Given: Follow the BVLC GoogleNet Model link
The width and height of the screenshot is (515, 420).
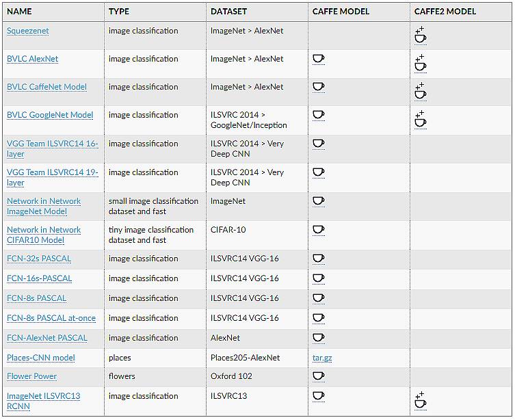Looking at the screenshot, I should [50, 115].
